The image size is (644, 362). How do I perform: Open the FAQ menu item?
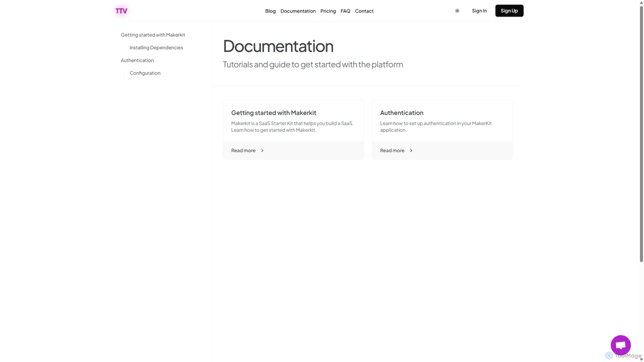[x=345, y=11]
